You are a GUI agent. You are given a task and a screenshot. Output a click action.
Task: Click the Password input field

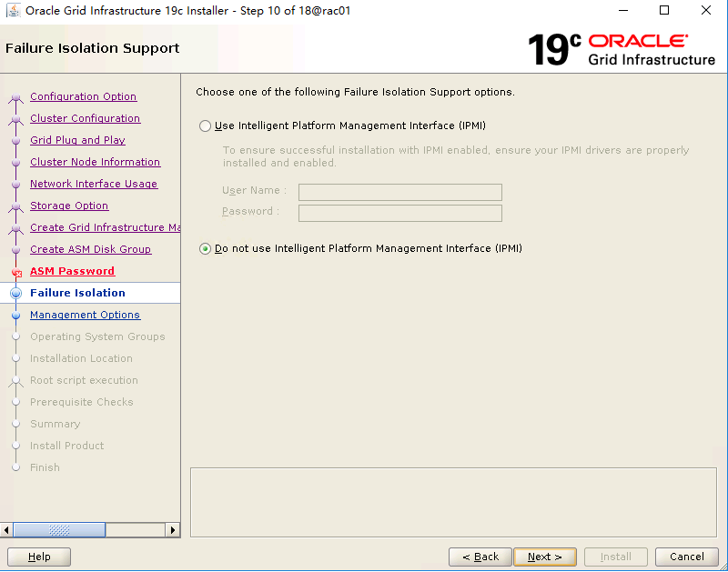tap(399, 213)
